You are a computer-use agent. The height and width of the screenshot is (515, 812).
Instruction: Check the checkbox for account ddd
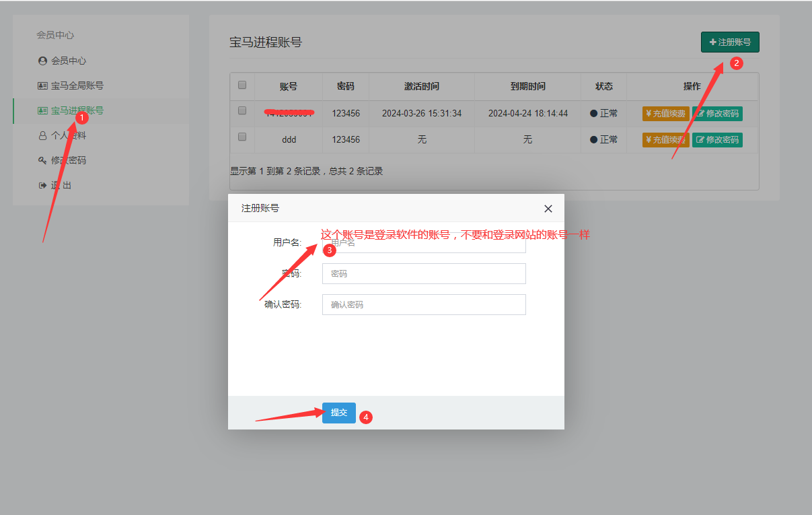242,137
